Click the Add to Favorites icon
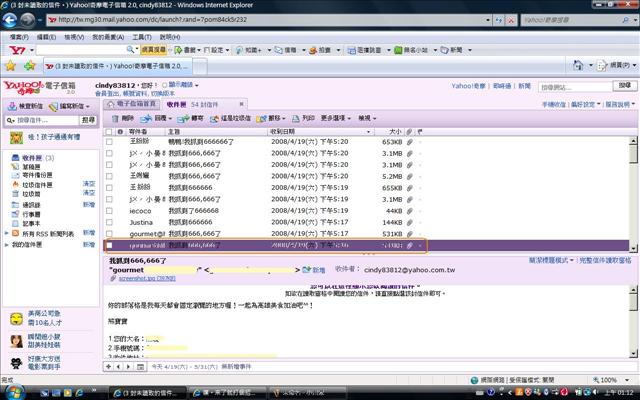Screen dimensions: 640x400 (x=29, y=66)
